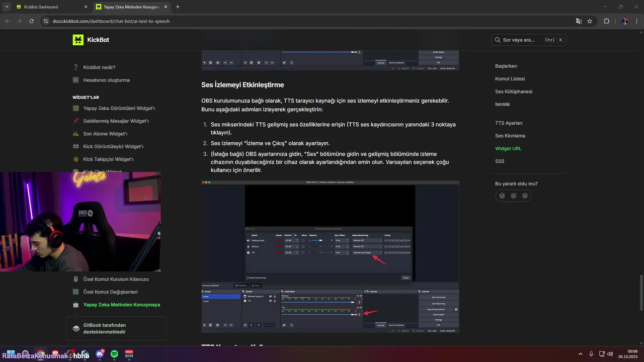Open the Chrome profile avatar
The height and width of the screenshot is (362, 644).
[x=624, y=21]
